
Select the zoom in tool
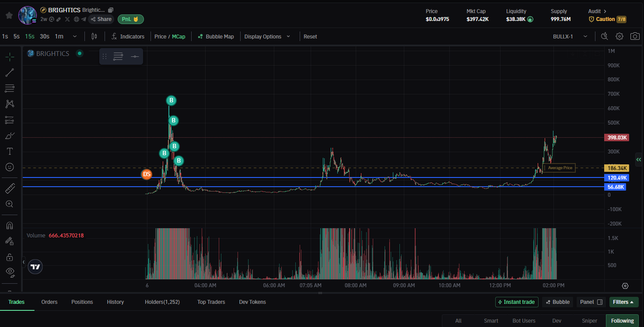tap(10, 204)
